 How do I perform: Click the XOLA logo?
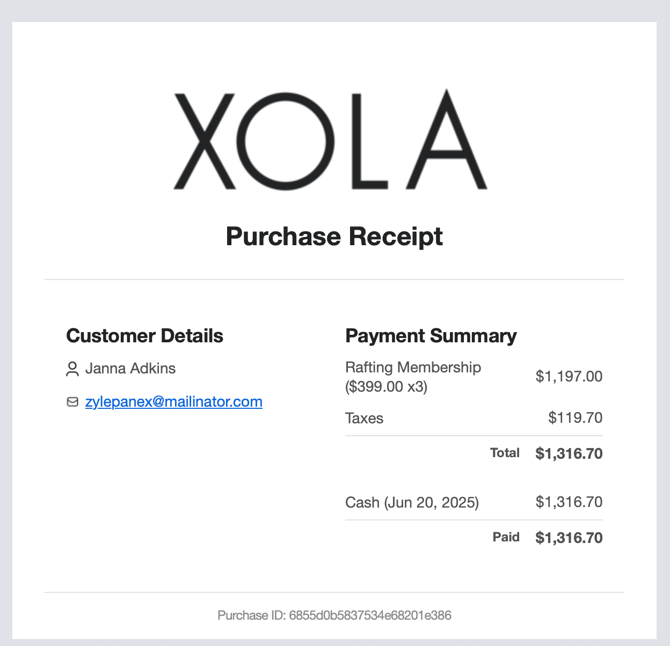(330, 139)
